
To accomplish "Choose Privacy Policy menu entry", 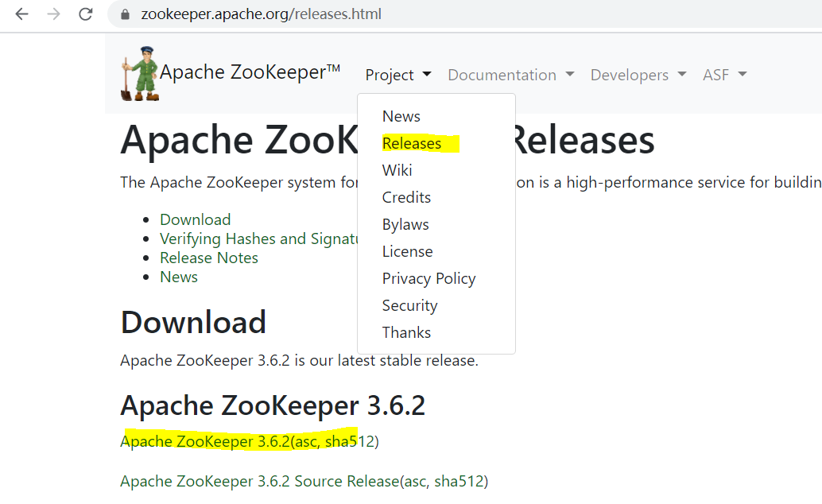I will click(428, 278).
